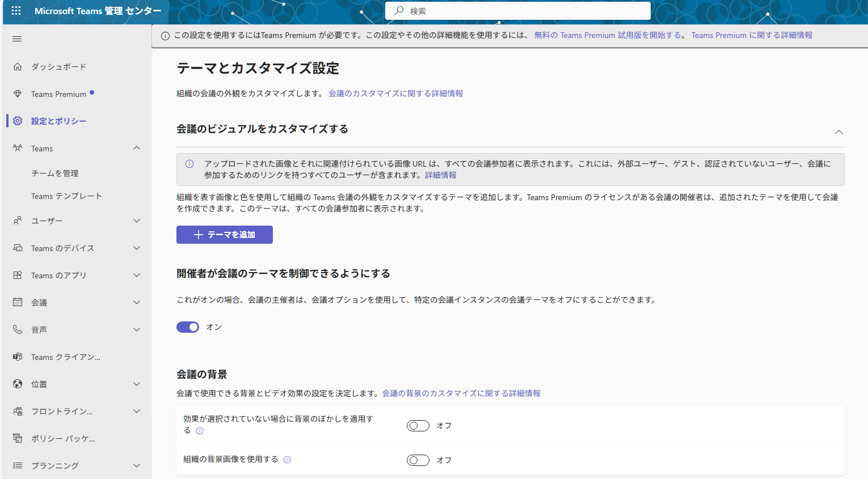Enable 組織の背景画像を使用する toggle
The image size is (868, 479).
418,460
